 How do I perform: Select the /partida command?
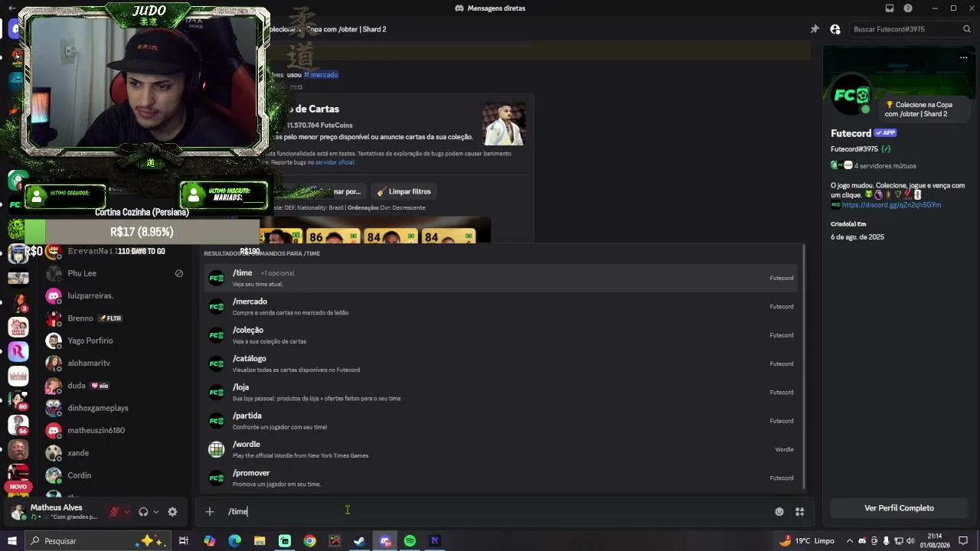coord(501,421)
